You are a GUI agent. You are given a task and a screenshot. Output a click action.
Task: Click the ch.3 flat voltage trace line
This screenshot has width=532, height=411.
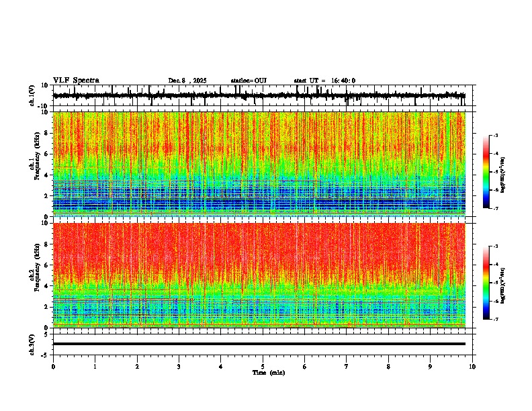(259, 344)
